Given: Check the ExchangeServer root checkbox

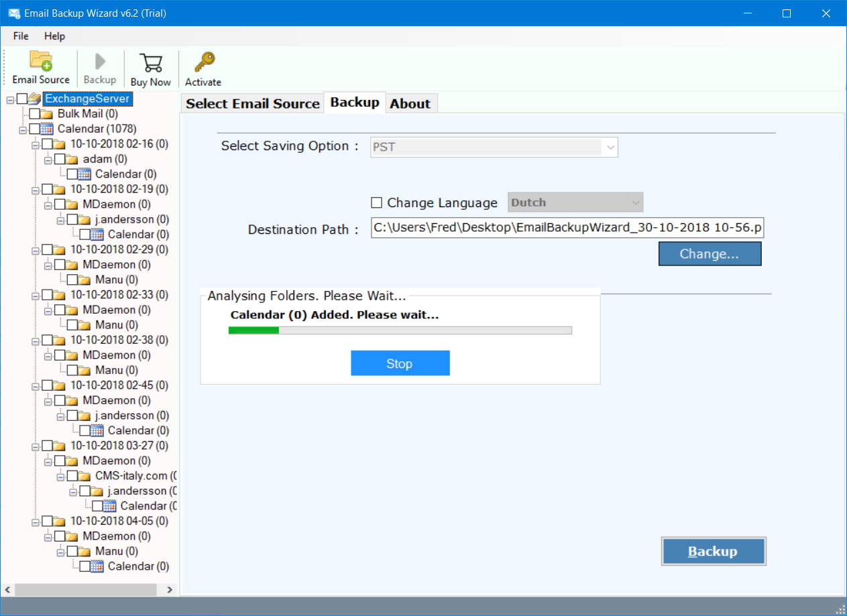Looking at the screenshot, I should pyautogui.click(x=22, y=99).
